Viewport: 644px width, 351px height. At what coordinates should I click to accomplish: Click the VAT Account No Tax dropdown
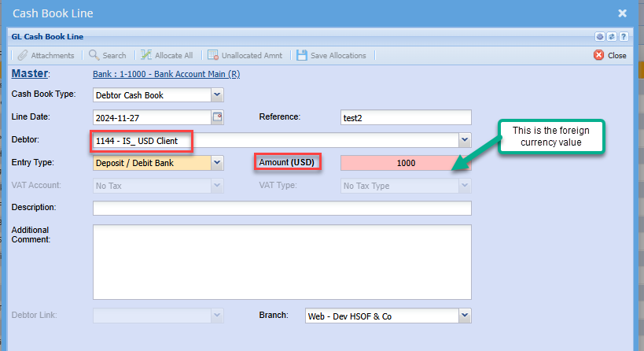coord(158,186)
